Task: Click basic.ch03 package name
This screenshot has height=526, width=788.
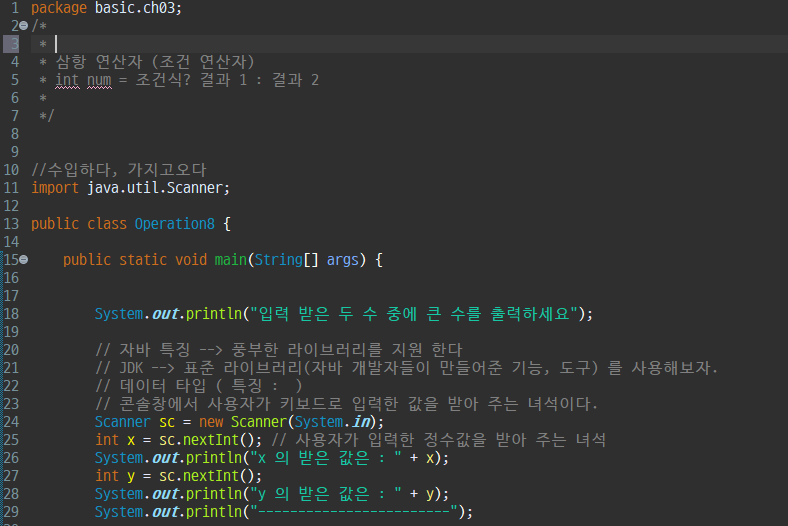Action: [x=135, y=8]
